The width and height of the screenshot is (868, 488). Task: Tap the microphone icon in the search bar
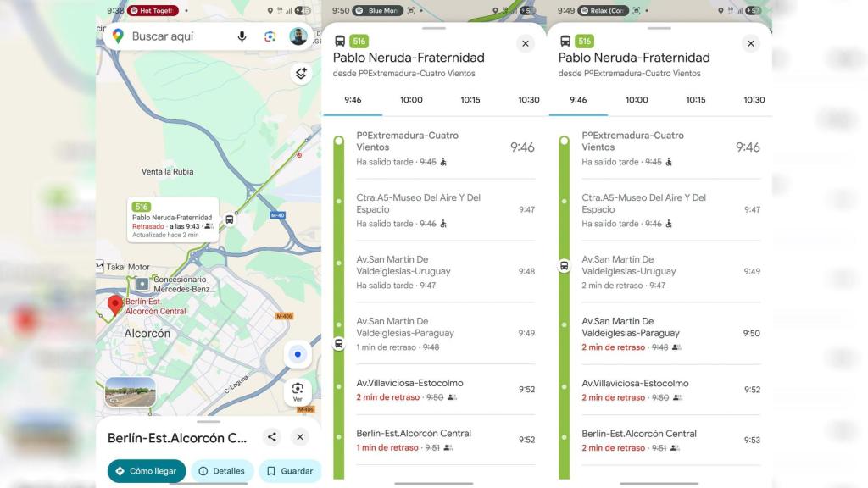click(x=242, y=36)
